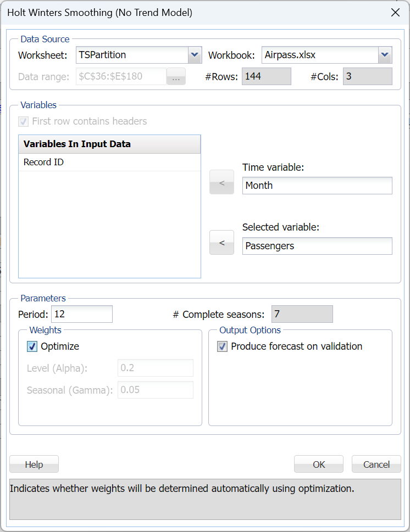Select the Airpass.xlsx workbook name
410x532 pixels.
click(x=313, y=55)
